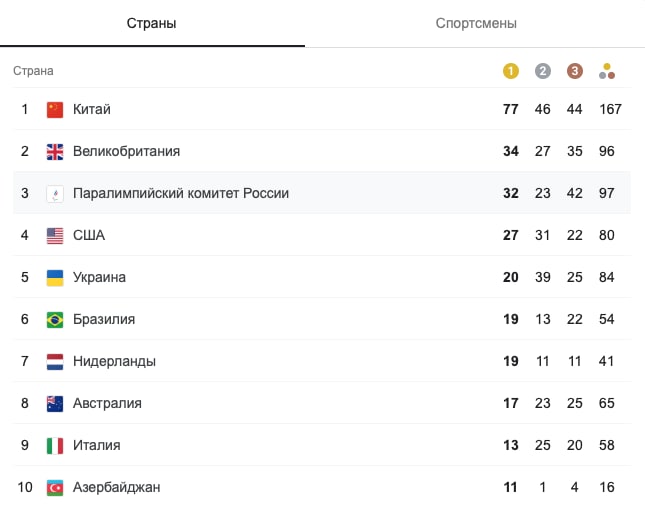Click the Brazil flag icon
The image size is (645, 511).
pos(55,320)
